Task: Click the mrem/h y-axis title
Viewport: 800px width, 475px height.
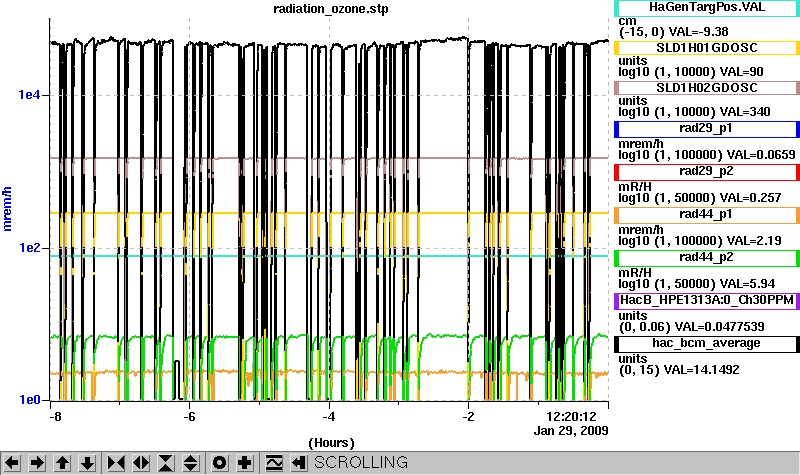Action: tap(7, 209)
